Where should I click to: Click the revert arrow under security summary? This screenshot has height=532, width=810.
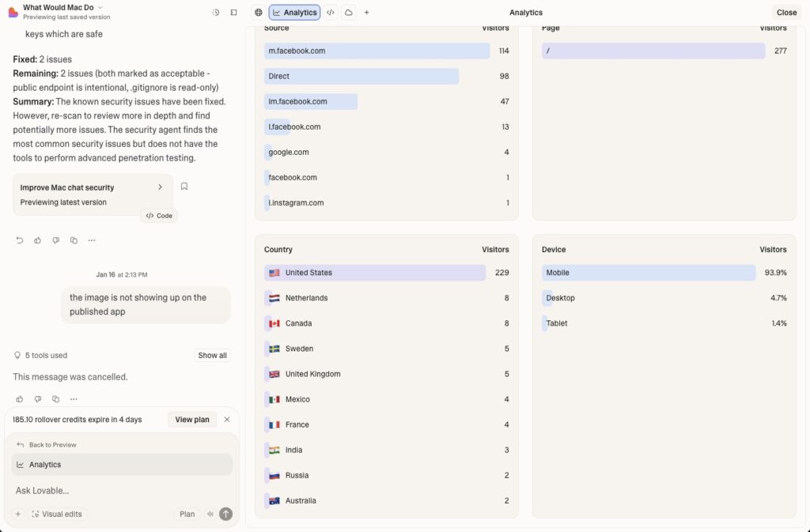point(20,240)
